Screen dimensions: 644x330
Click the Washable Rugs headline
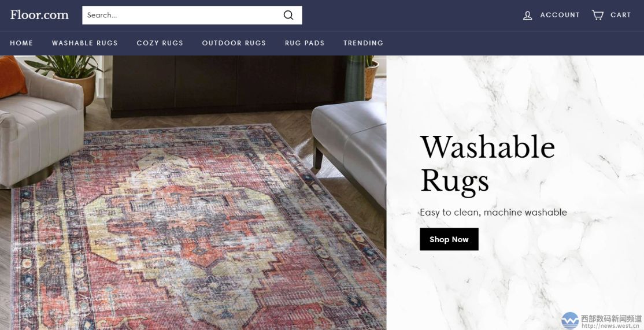[x=487, y=164]
